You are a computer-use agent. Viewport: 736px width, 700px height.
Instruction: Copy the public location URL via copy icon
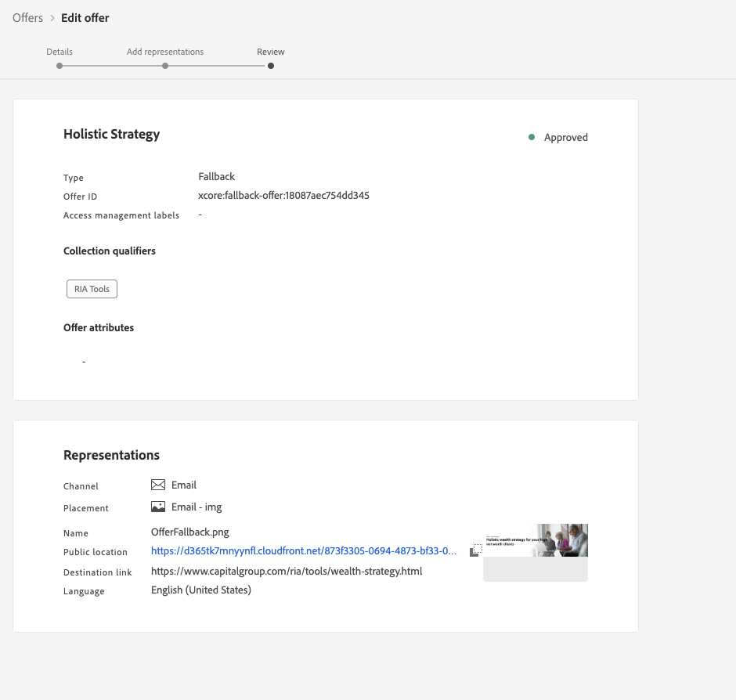[x=476, y=550]
